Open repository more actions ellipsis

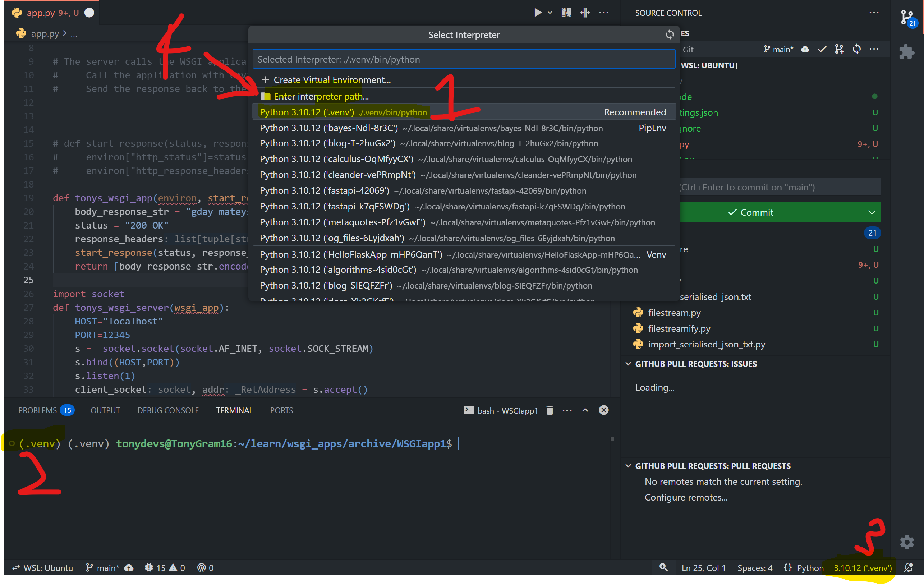pyautogui.click(x=874, y=49)
